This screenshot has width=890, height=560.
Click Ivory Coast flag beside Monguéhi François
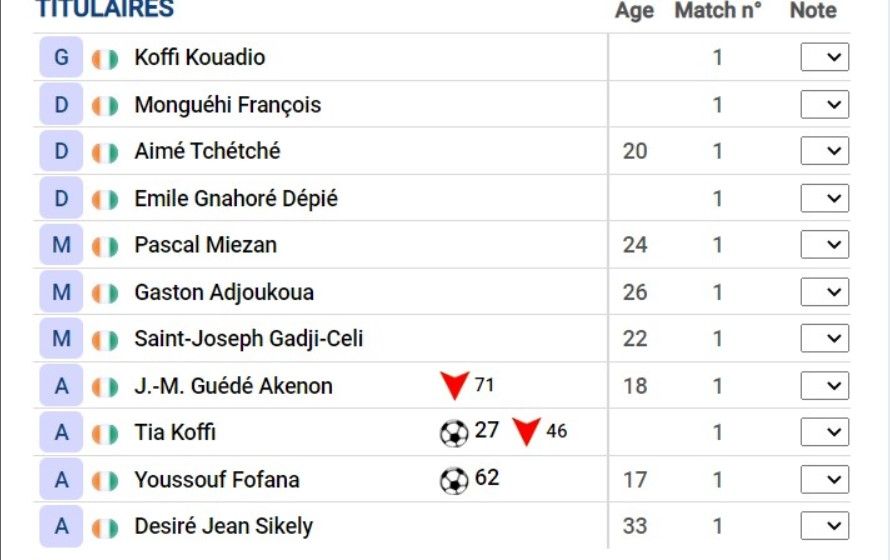click(105, 106)
